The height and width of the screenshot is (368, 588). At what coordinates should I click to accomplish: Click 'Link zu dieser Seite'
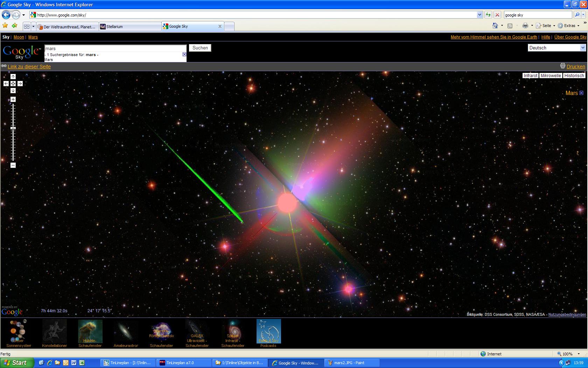click(x=29, y=67)
